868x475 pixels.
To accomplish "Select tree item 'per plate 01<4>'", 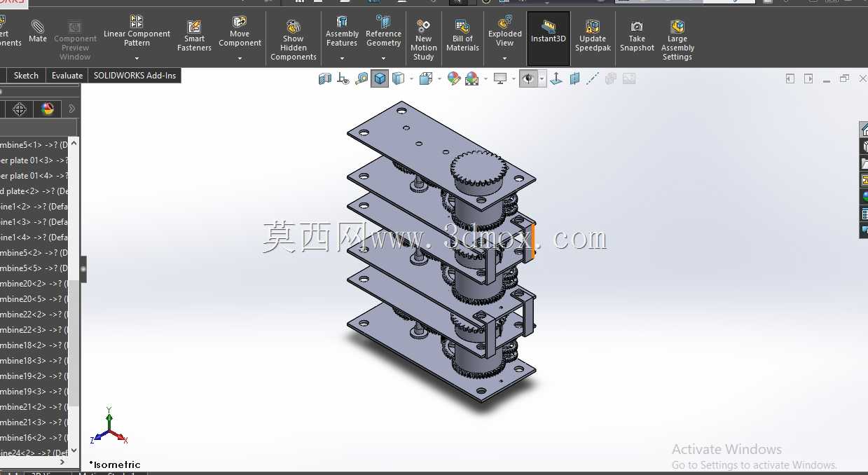I will point(34,176).
